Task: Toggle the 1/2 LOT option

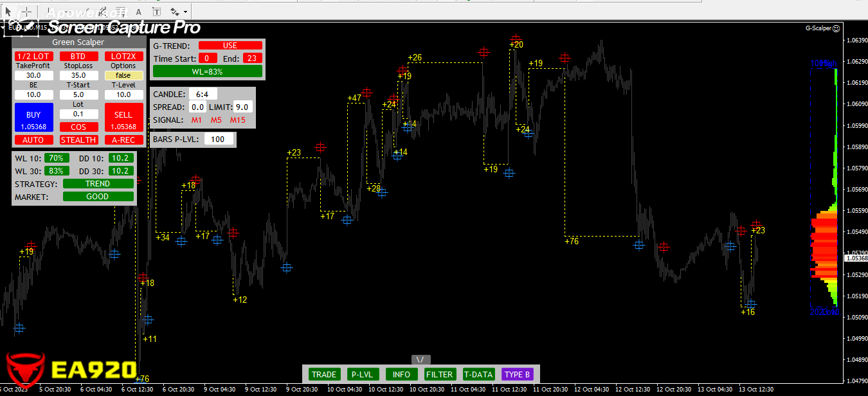Action: (x=33, y=57)
